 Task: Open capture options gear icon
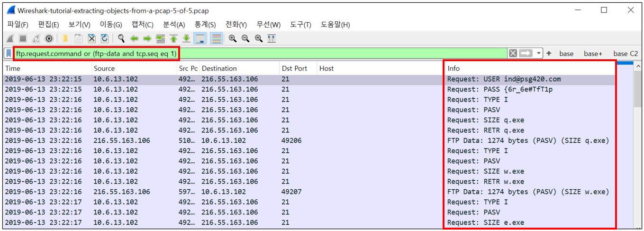(x=48, y=38)
